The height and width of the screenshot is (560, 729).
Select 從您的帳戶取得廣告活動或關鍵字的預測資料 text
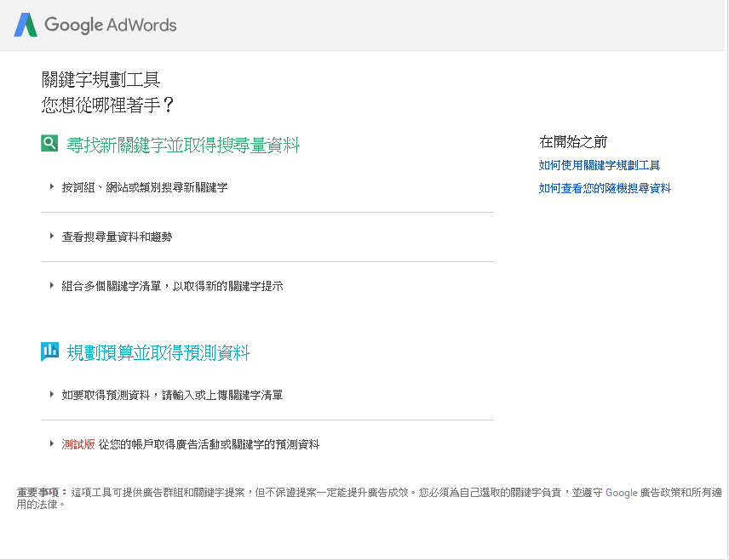click(209, 444)
